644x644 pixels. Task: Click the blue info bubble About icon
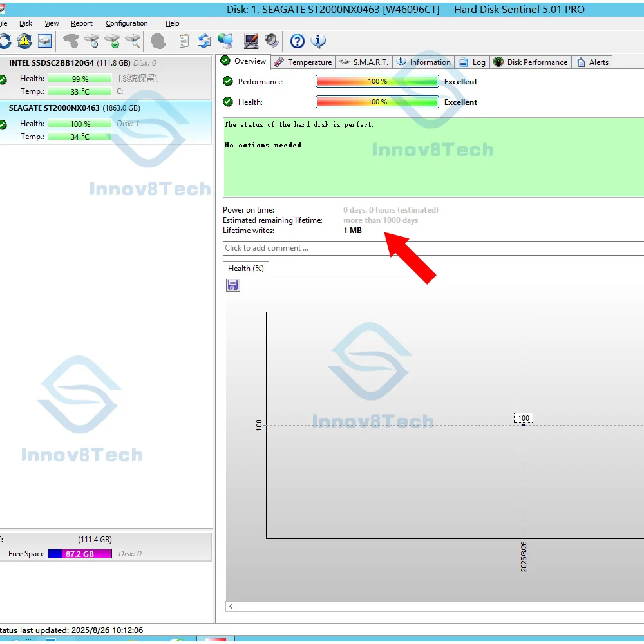318,41
